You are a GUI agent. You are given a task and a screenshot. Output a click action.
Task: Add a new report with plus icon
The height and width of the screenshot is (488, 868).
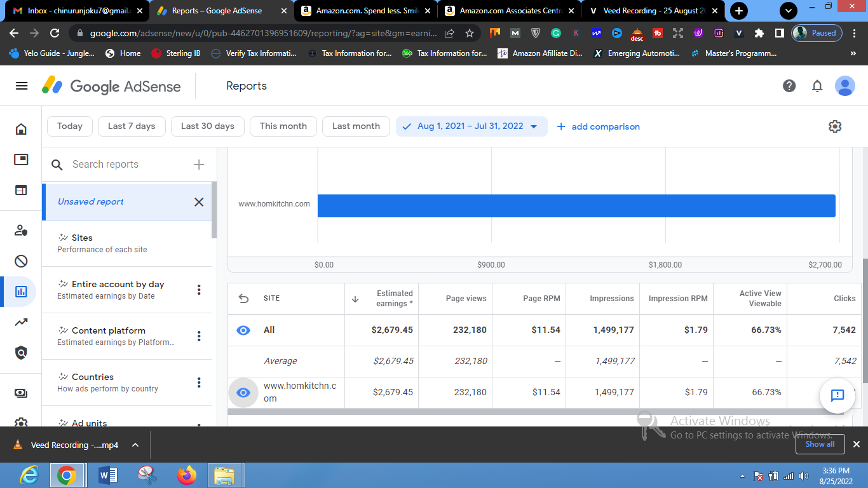tap(199, 165)
